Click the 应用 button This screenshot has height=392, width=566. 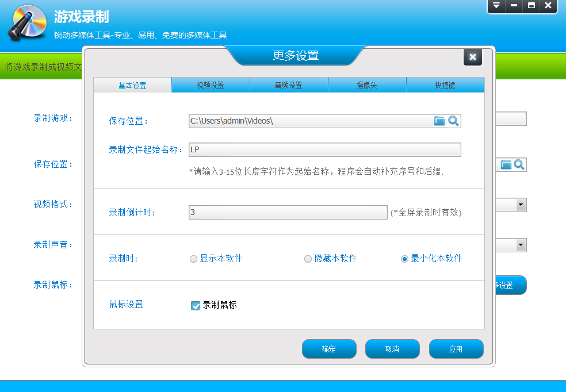[x=456, y=349]
